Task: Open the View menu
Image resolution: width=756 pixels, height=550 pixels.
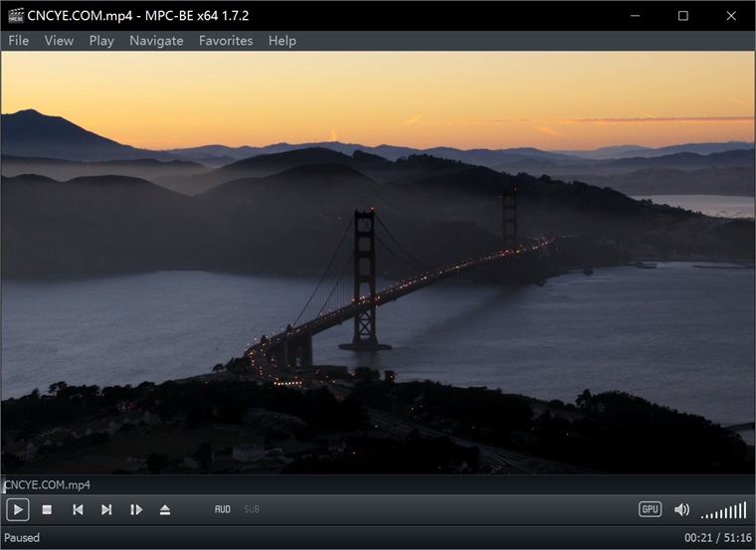Action: click(x=59, y=41)
